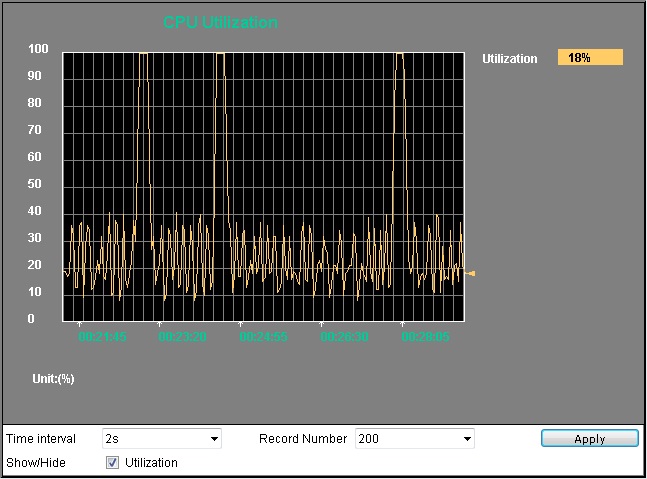The width and height of the screenshot is (647, 479).
Task: Select the 00:21:45 time axis label
Action: click(x=102, y=338)
